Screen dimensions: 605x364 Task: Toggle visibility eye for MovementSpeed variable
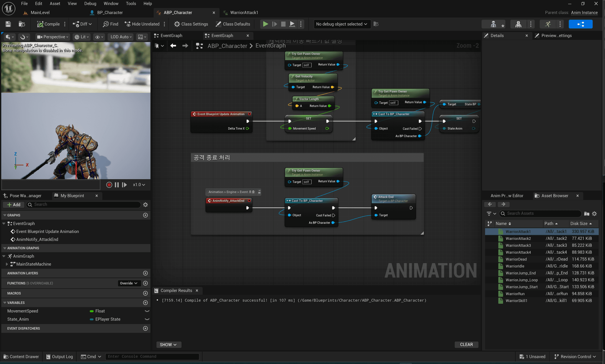[x=147, y=311]
